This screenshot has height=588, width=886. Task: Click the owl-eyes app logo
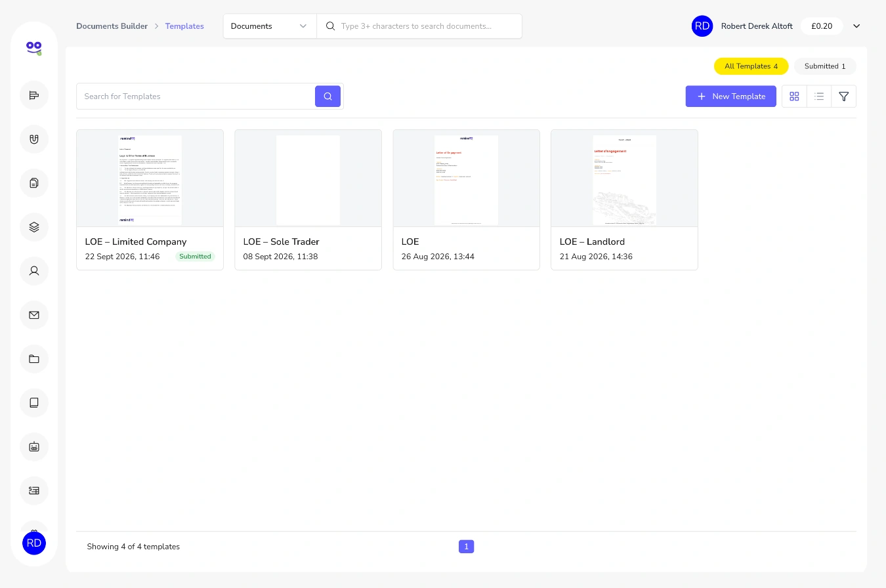tap(34, 48)
